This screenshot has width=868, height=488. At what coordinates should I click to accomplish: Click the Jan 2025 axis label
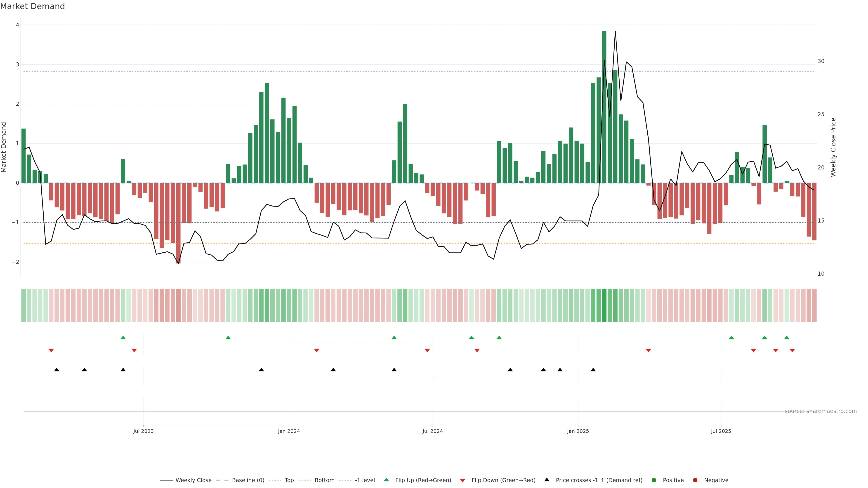click(x=578, y=431)
